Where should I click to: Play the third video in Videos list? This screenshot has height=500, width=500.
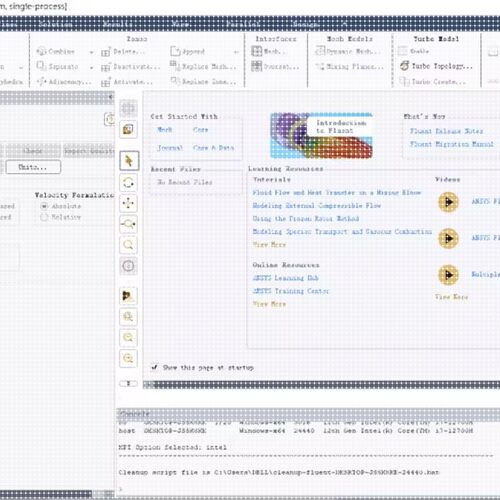448,275
